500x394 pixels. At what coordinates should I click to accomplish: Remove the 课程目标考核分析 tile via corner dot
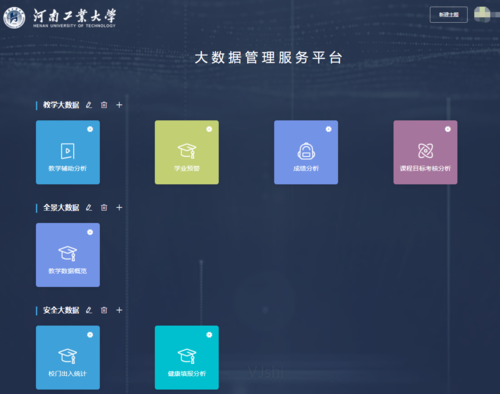[x=448, y=129]
